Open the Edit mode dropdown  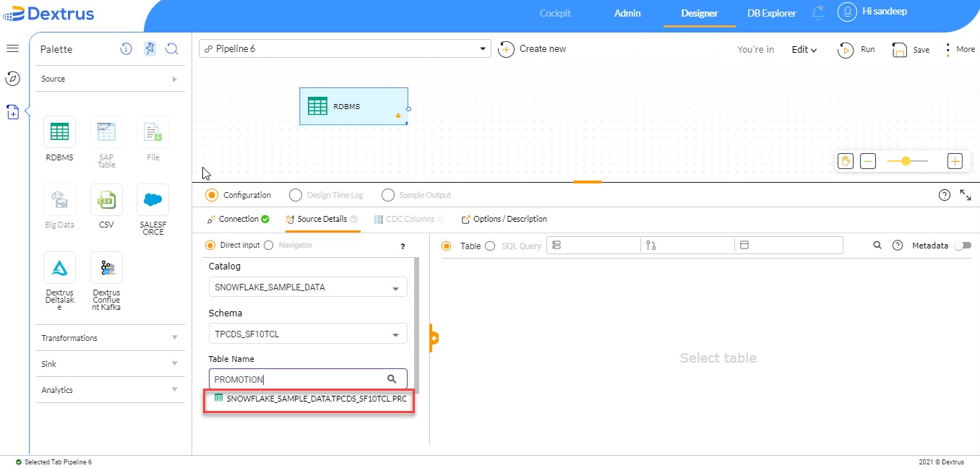pos(804,50)
